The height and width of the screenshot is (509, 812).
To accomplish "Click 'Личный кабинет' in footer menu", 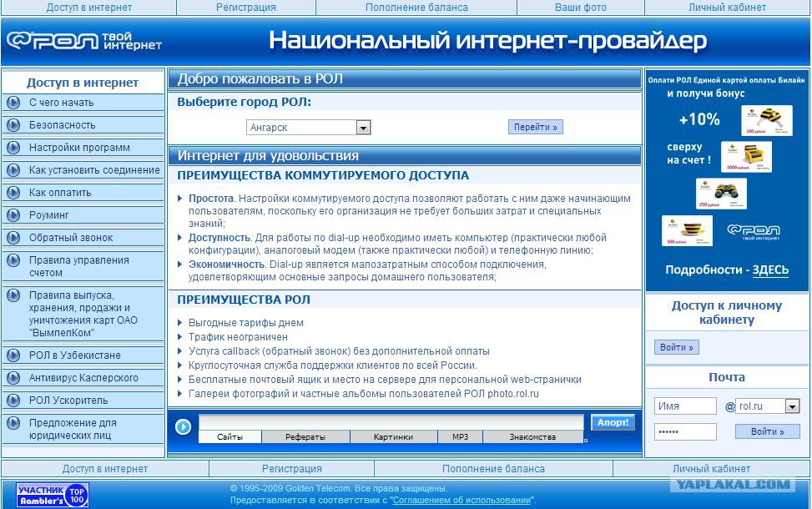I will [712, 469].
